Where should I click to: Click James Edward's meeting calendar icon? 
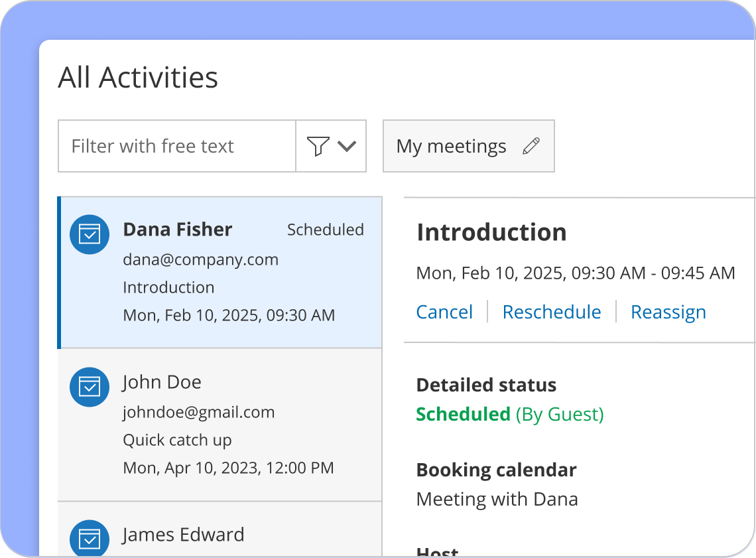point(89,539)
